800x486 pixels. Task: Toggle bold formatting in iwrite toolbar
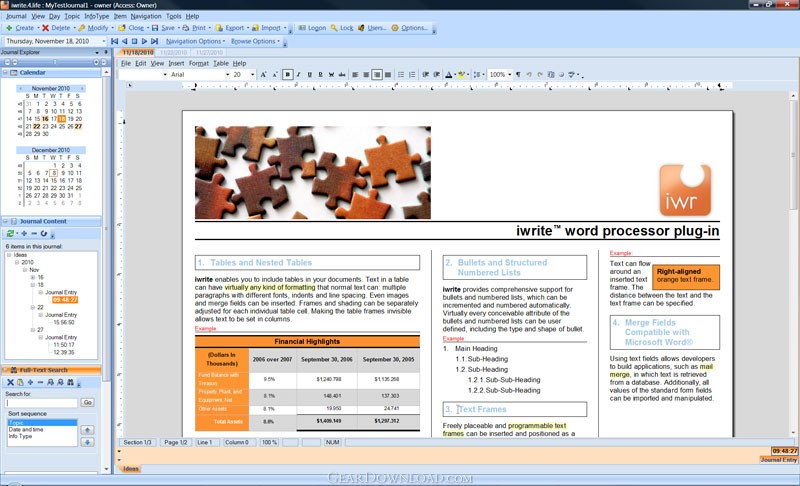coord(287,75)
